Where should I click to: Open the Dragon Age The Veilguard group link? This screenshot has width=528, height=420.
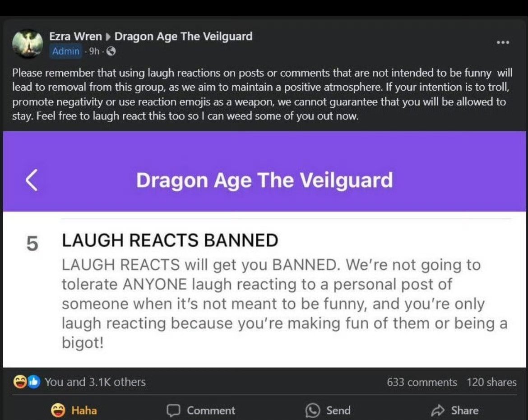click(184, 37)
